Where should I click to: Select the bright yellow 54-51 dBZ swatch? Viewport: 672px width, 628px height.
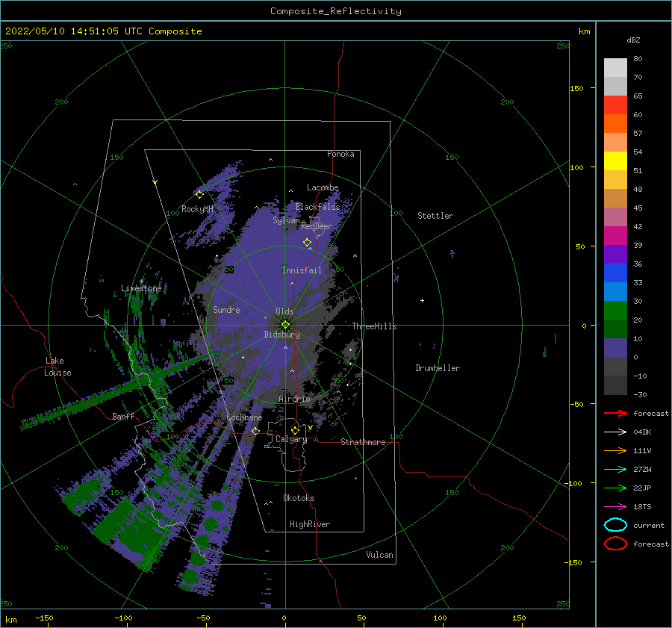point(615,161)
